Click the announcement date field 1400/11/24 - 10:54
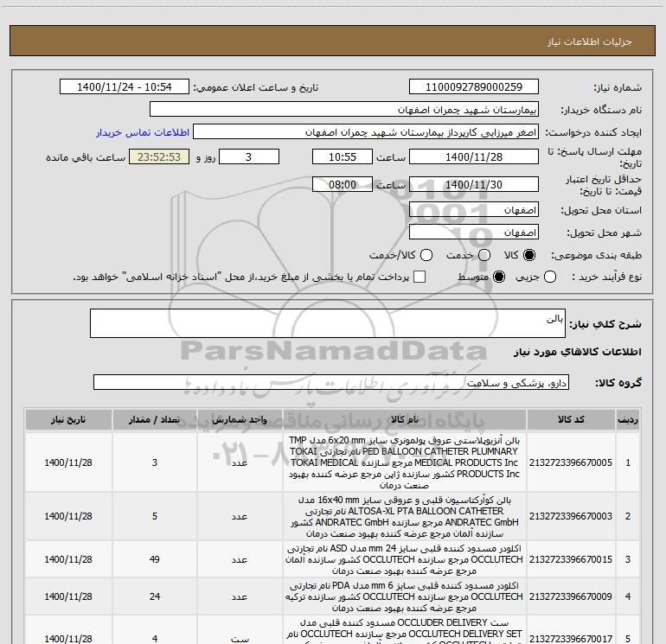The width and height of the screenshot is (666, 644). [x=124, y=87]
